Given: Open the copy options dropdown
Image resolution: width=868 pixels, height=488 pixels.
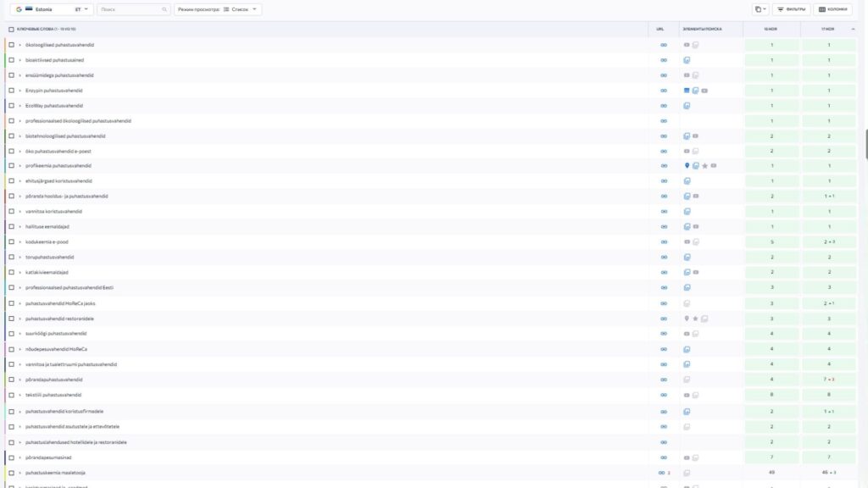Looking at the screenshot, I should (760, 9).
